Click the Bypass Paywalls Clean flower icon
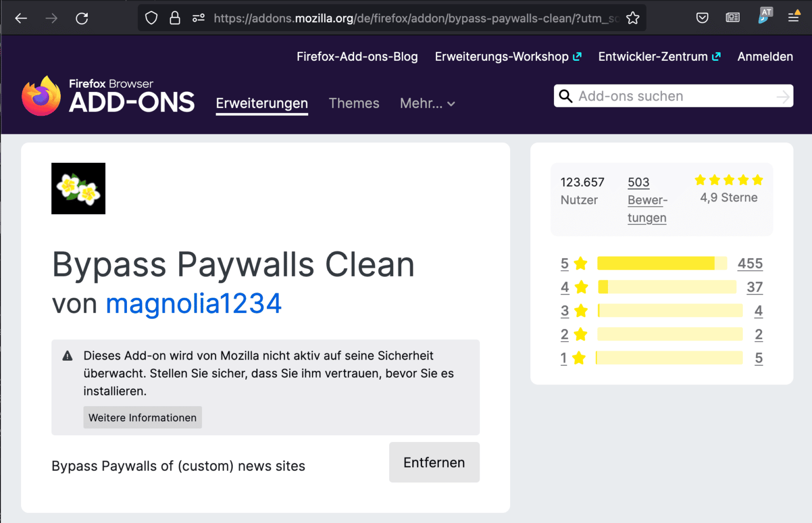812x523 pixels. pos(78,189)
